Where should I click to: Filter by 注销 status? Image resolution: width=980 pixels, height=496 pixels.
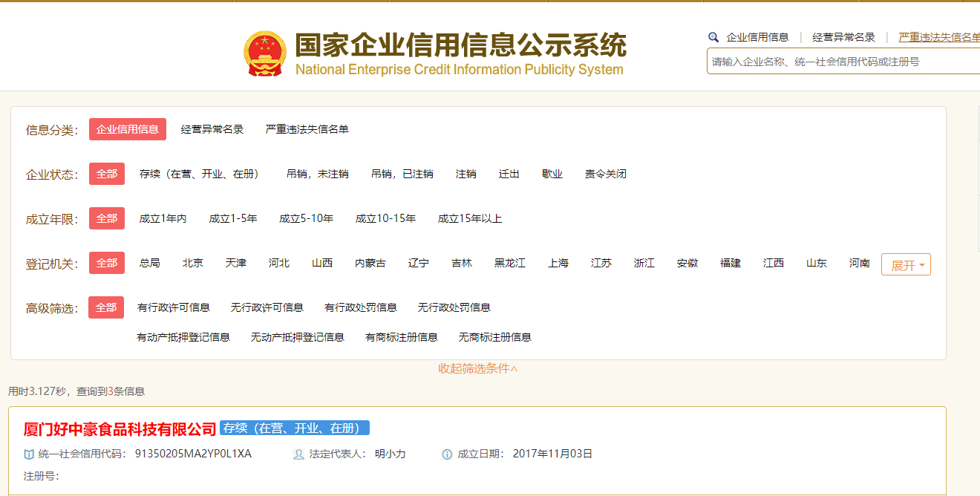tap(466, 174)
